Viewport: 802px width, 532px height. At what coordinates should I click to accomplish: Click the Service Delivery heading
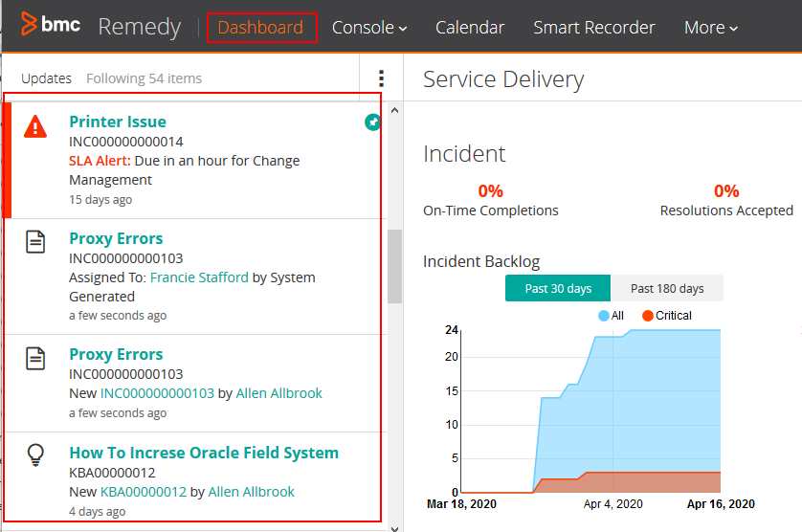coord(503,79)
